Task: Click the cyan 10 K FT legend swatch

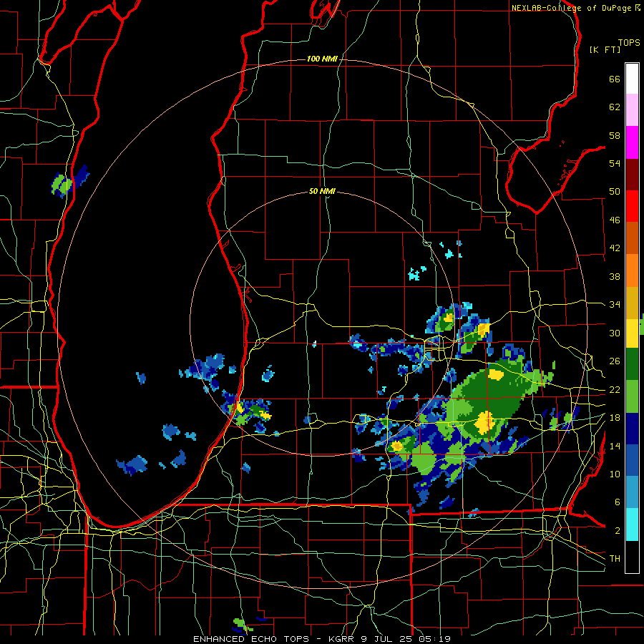Action: [632, 525]
